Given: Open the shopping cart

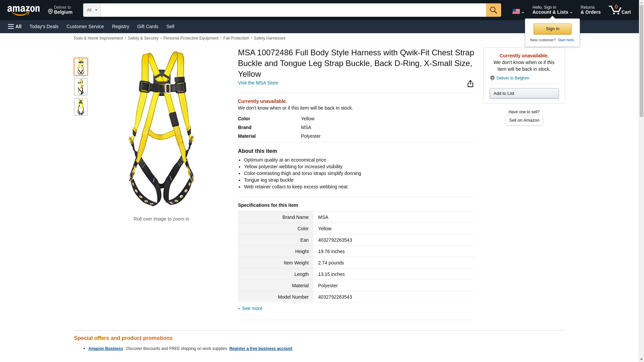Looking at the screenshot, I should coord(620,10).
